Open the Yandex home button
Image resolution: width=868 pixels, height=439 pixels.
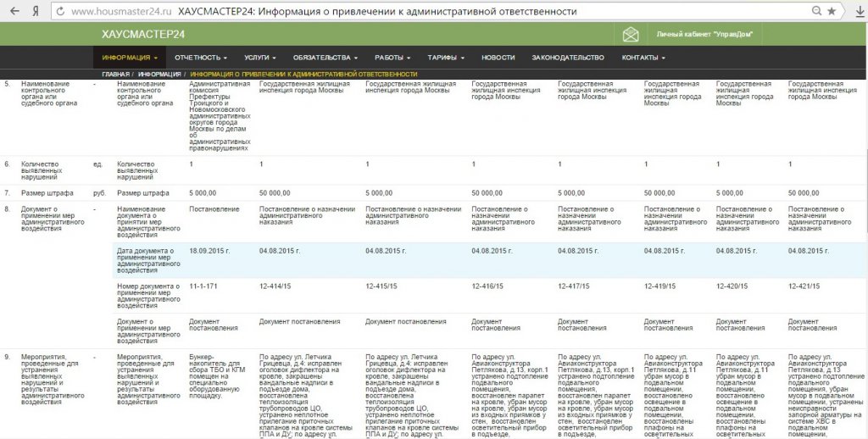pyautogui.click(x=36, y=11)
